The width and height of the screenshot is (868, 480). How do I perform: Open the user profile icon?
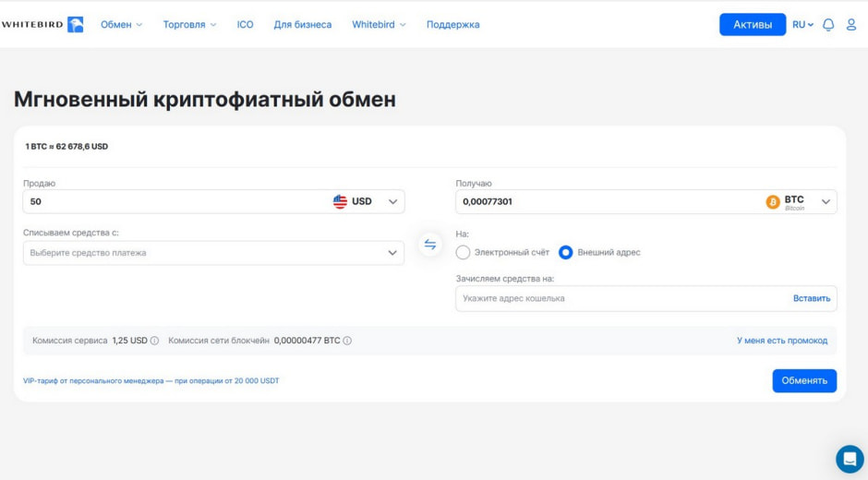(x=851, y=24)
